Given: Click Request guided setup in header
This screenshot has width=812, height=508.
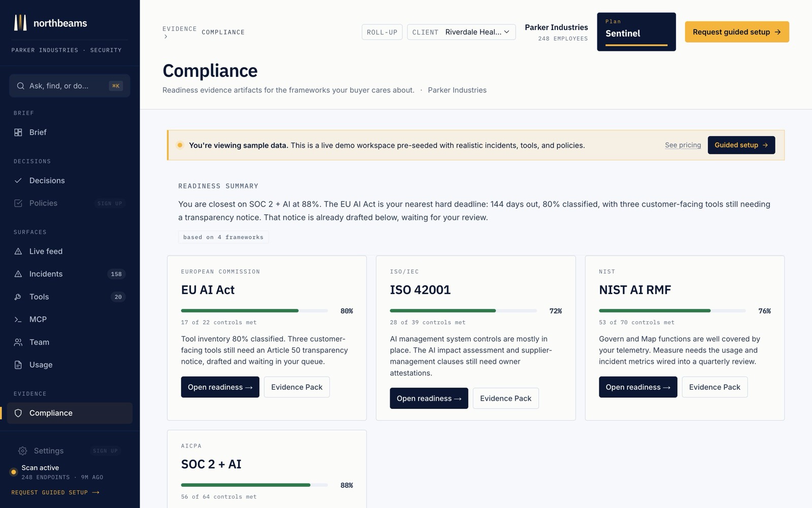Looking at the screenshot, I should point(737,32).
